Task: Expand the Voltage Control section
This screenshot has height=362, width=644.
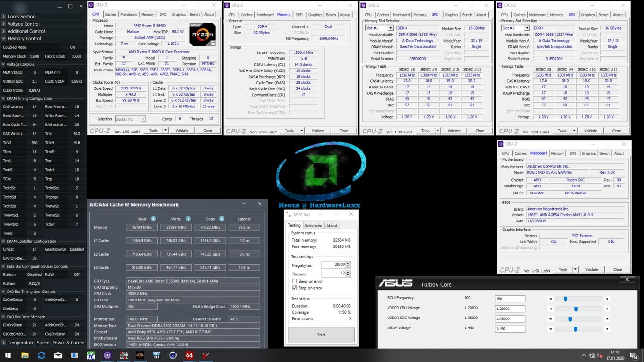Action: [x=4, y=24]
